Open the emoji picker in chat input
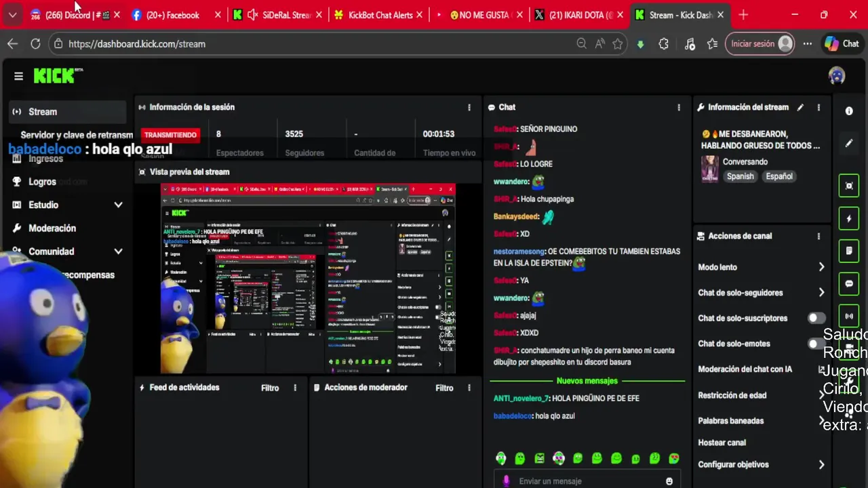868x488 pixels. (x=669, y=481)
